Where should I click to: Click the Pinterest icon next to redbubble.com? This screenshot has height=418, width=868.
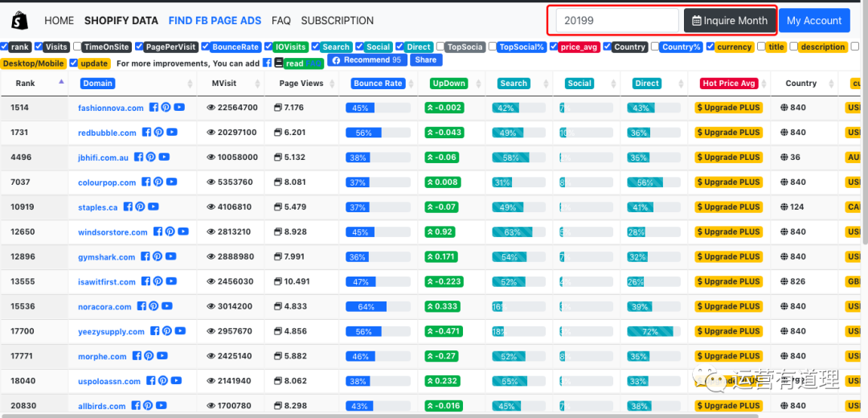tap(158, 133)
